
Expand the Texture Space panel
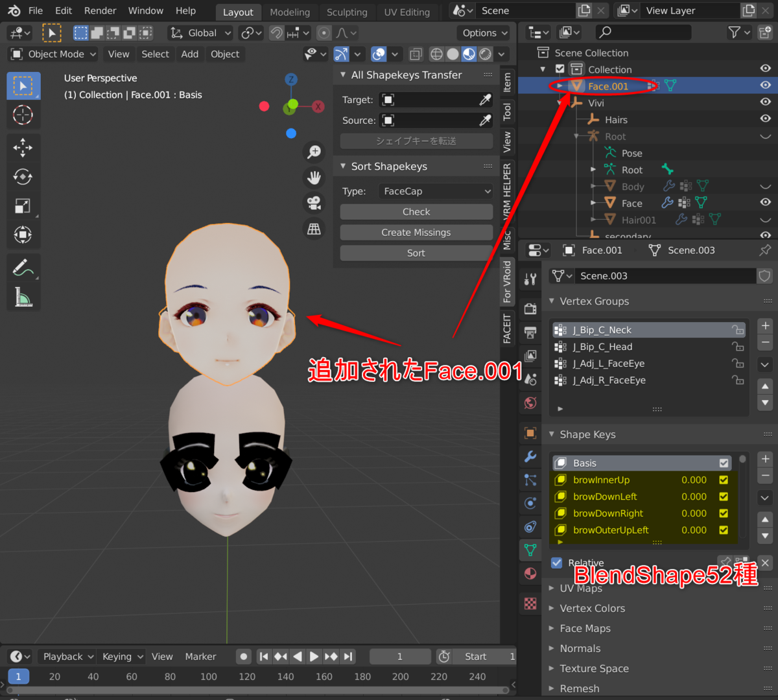point(552,669)
